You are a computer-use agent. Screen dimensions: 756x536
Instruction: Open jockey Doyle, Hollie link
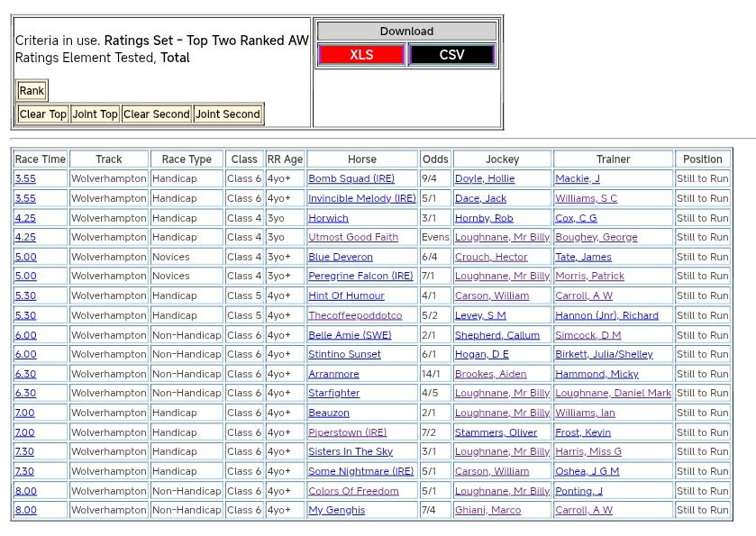[485, 179]
